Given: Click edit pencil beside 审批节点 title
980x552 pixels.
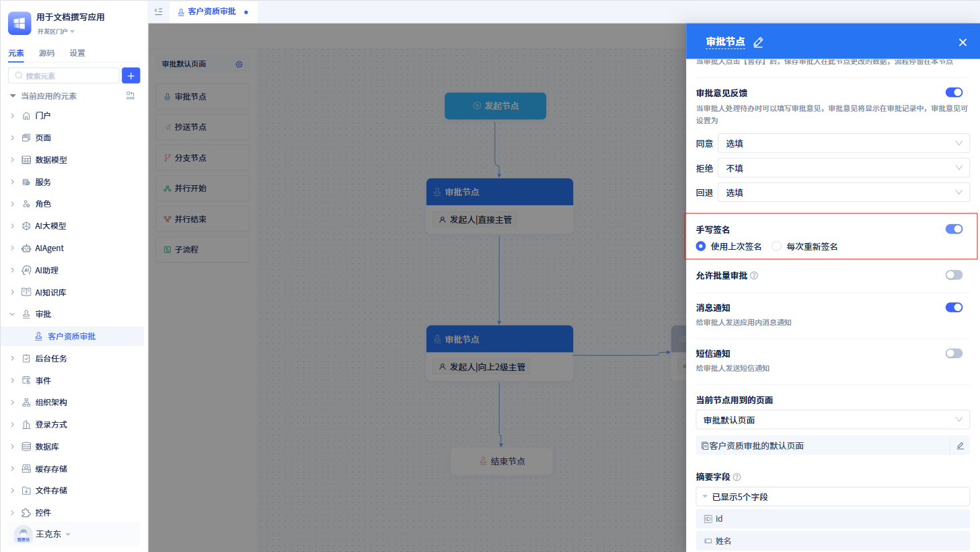Looking at the screenshot, I should tap(758, 42).
